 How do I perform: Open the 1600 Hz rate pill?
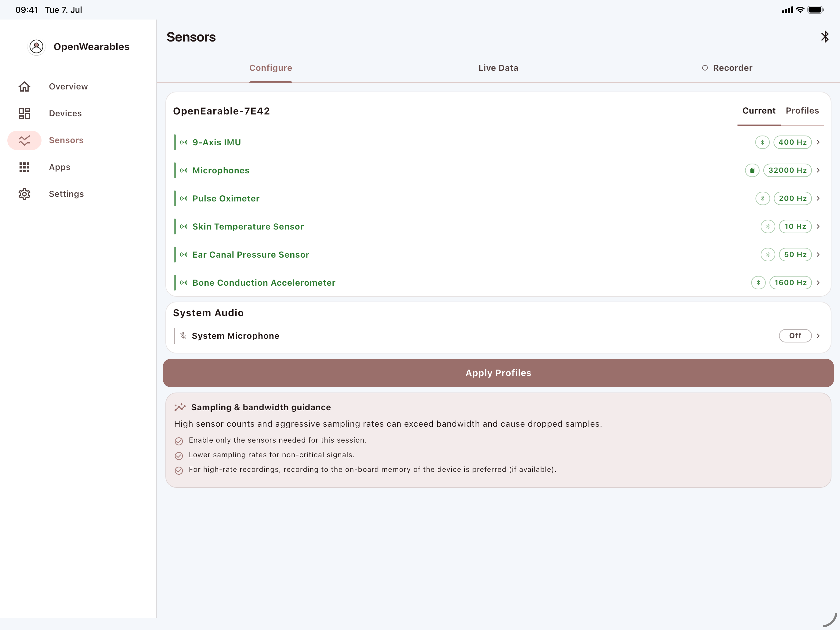pos(791,283)
